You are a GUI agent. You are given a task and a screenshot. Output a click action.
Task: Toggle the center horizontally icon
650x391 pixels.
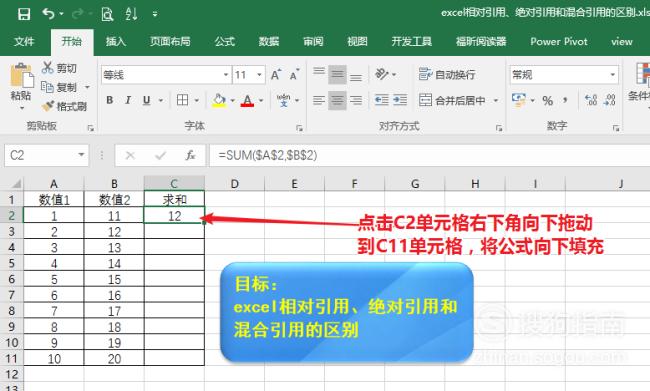337,100
